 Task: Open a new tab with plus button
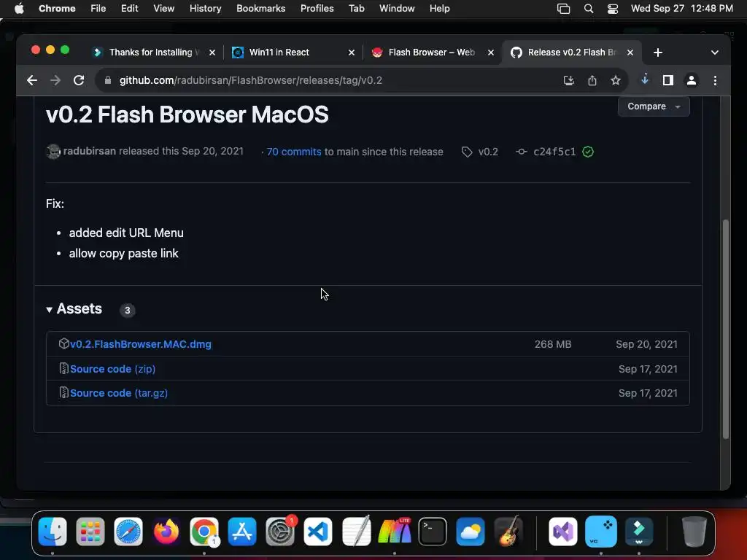pyautogui.click(x=658, y=52)
